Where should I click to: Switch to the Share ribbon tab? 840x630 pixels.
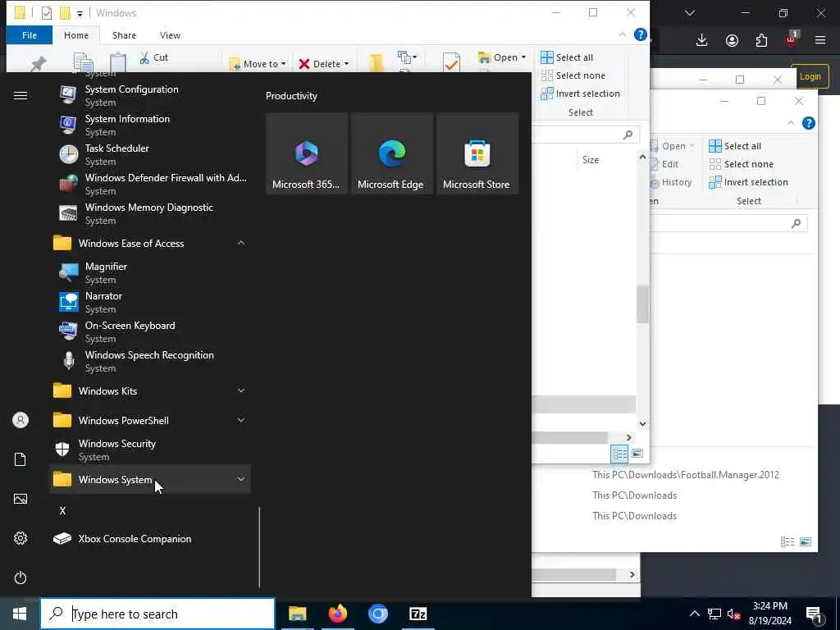[124, 35]
